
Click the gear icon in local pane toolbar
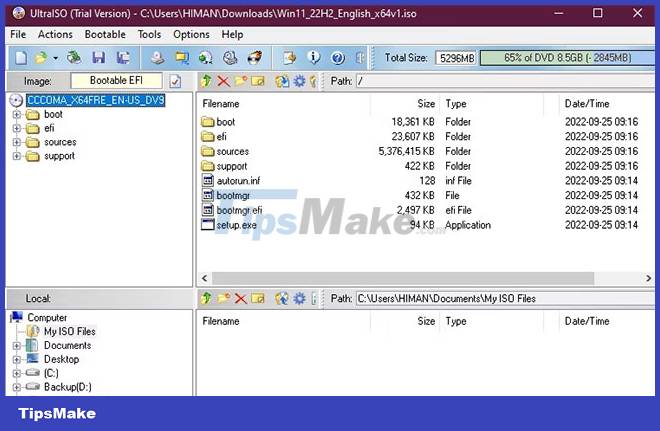(x=299, y=298)
